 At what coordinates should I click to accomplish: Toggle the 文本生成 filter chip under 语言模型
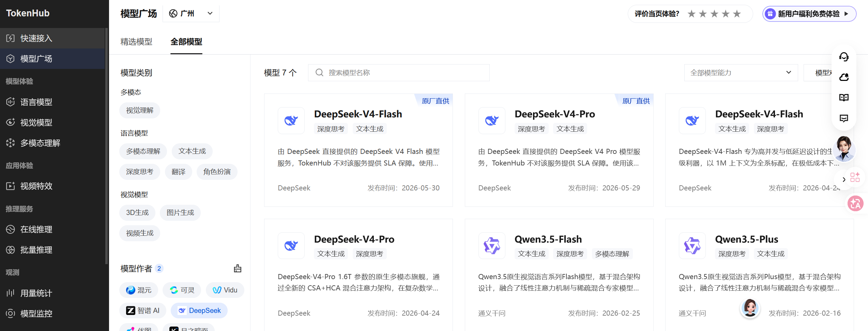coord(192,152)
